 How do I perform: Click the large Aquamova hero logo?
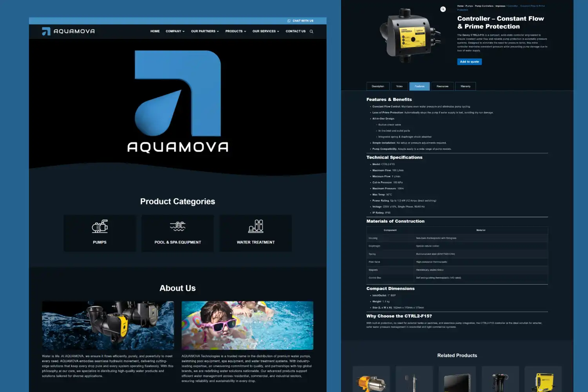click(178, 101)
